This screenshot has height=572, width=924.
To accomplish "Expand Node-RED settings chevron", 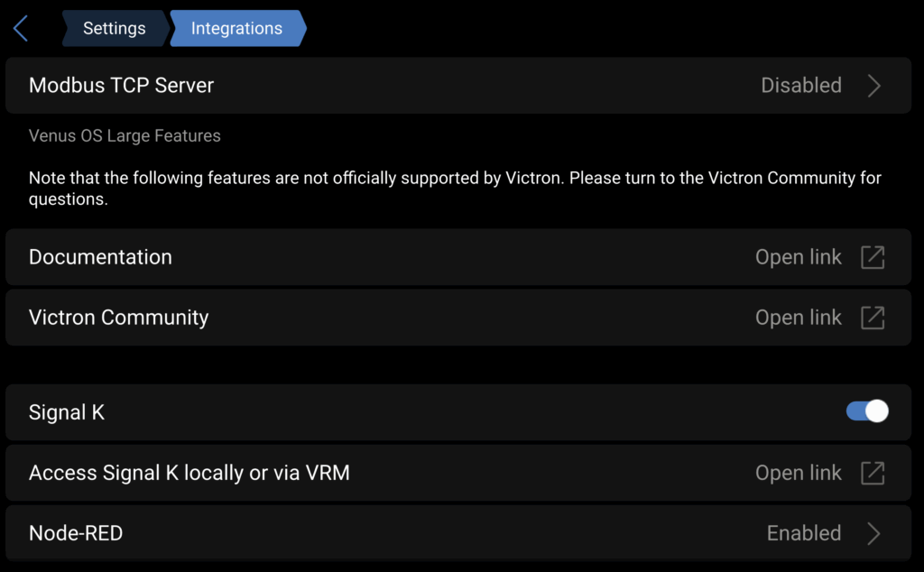I will 873,533.
